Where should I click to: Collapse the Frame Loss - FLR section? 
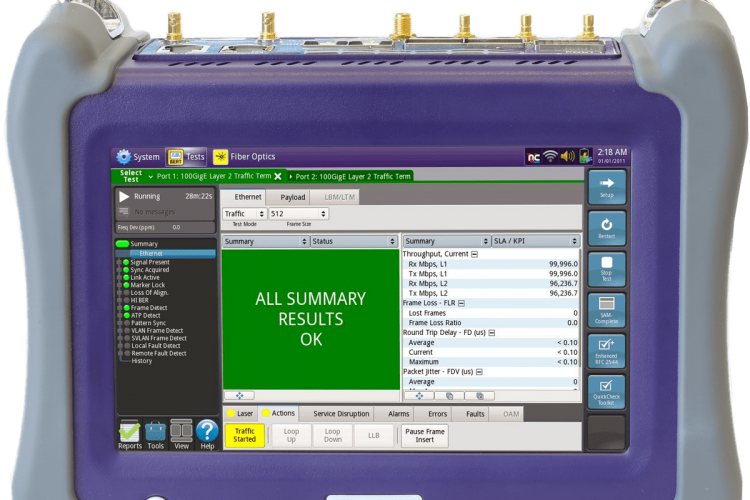(x=461, y=302)
